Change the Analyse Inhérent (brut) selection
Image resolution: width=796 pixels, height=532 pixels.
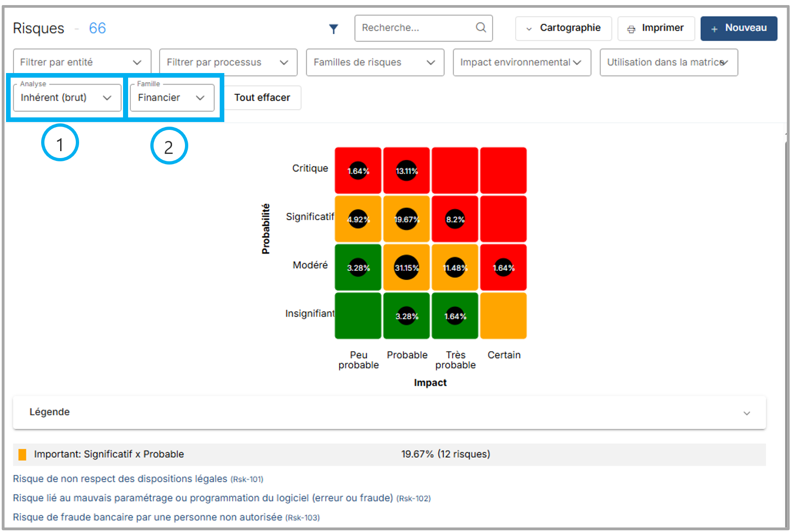tap(67, 98)
